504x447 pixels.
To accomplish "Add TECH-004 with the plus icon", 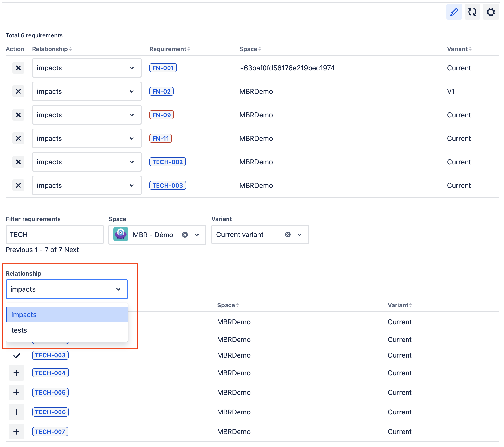I will 16,373.
